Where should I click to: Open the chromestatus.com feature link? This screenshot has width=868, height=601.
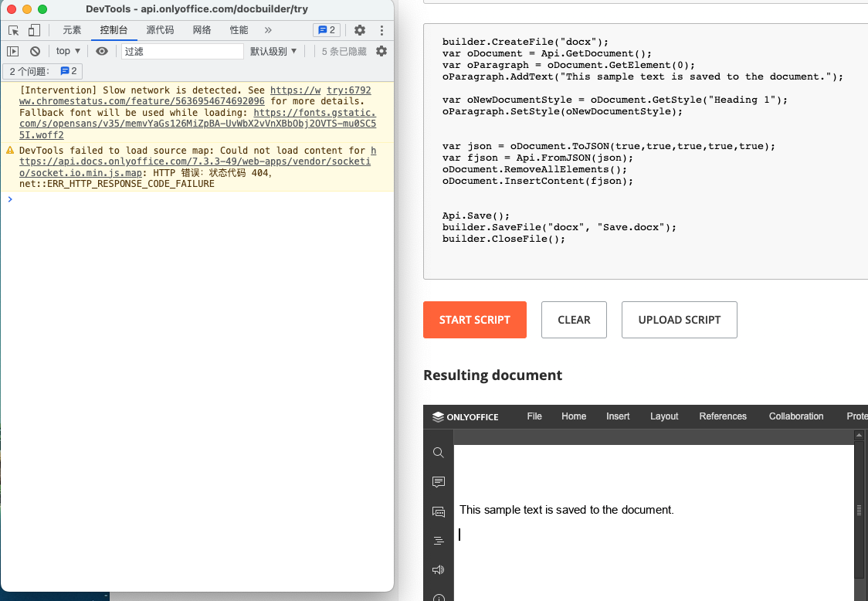pos(142,101)
